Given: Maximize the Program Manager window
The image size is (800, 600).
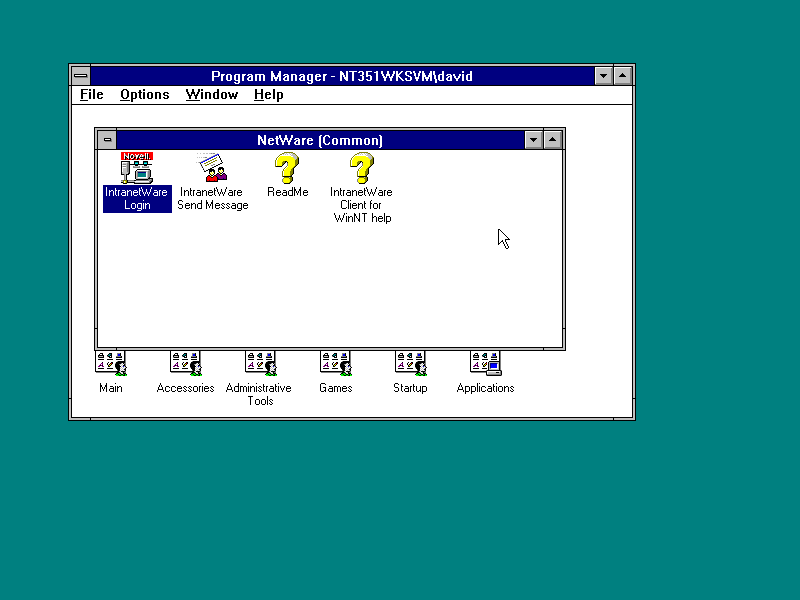Looking at the screenshot, I should pos(622,76).
